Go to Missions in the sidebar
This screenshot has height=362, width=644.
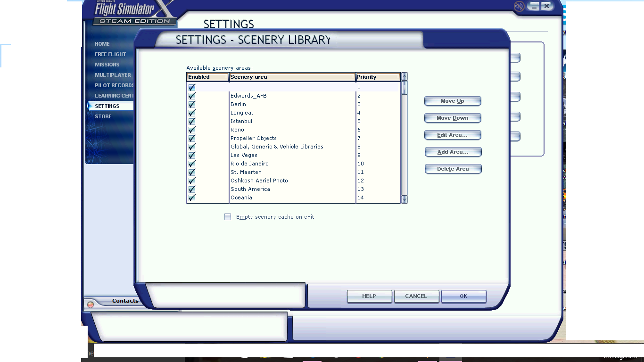(x=107, y=65)
